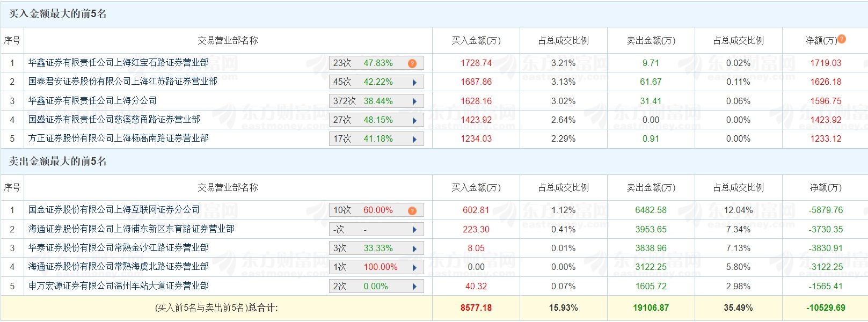Click 净额(万) header in the sell table

point(826,187)
